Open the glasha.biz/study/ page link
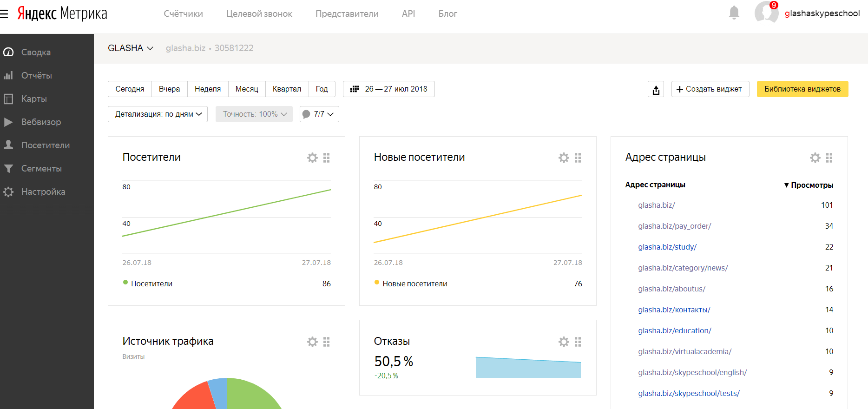The height and width of the screenshot is (409, 868). pyautogui.click(x=667, y=247)
